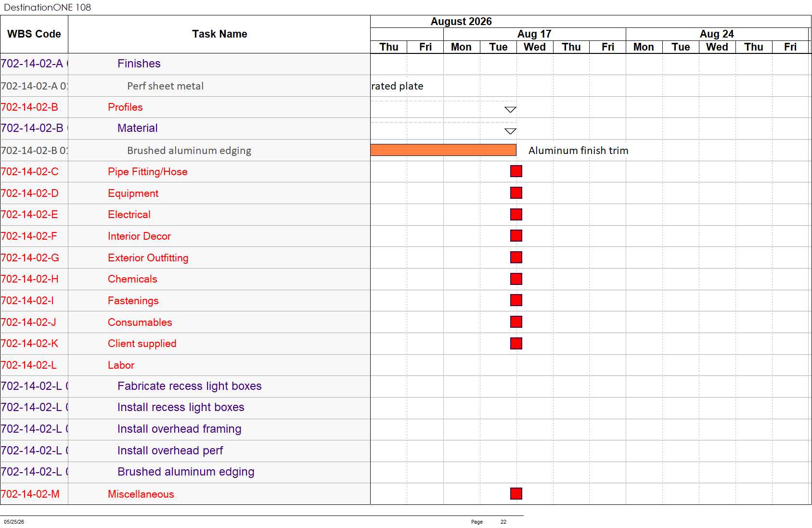Click the Material summary end triangle
812x528 pixels.
510,131
